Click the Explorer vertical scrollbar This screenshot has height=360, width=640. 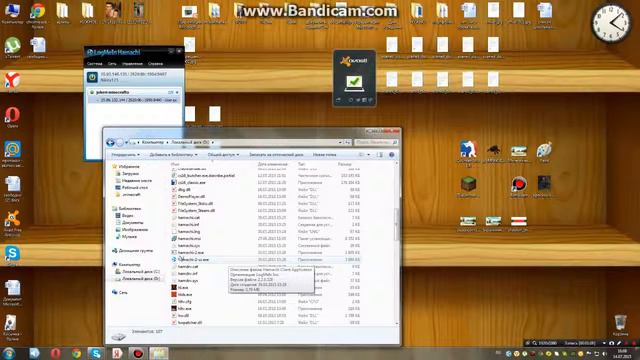click(x=397, y=224)
